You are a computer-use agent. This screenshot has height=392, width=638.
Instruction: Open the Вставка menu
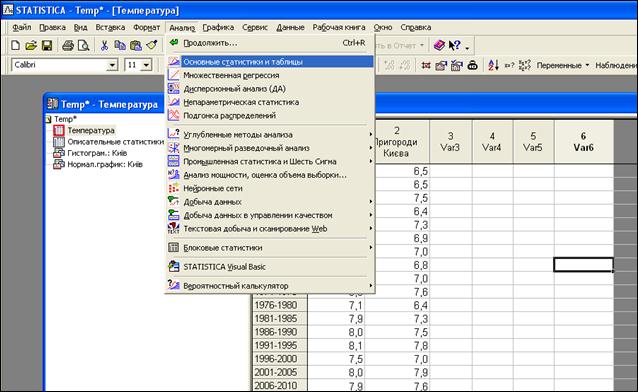coord(110,27)
